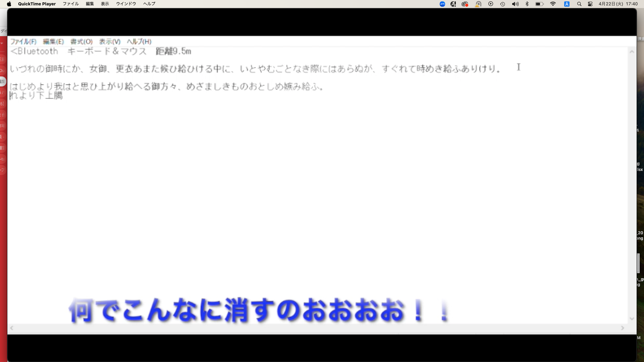This screenshot has width=644, height=362.
Task: Open the volume control icon
Action: pyautogui.click(x=515, y=4)
